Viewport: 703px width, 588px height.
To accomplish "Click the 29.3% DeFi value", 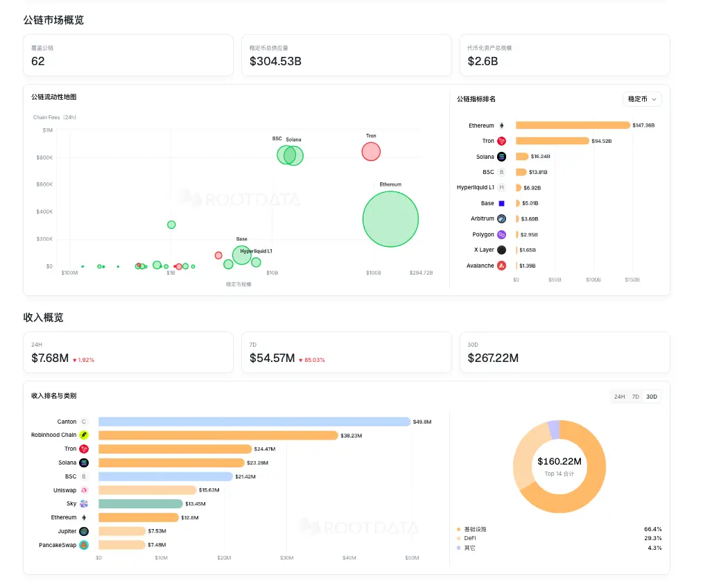I will click(x=653, y=538).
